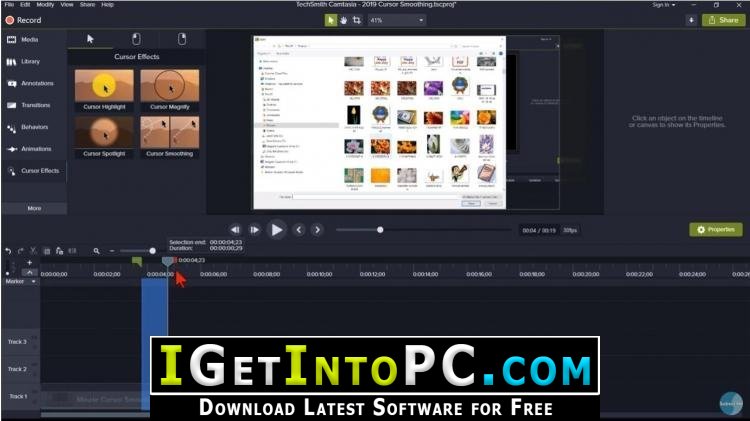Click the timeline zoom slider handle
This screenshot has height=421, width=750.
(152, 251)
